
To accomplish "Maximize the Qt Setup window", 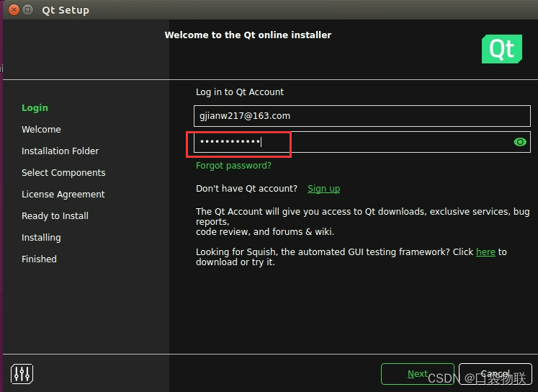I will 28,9.
